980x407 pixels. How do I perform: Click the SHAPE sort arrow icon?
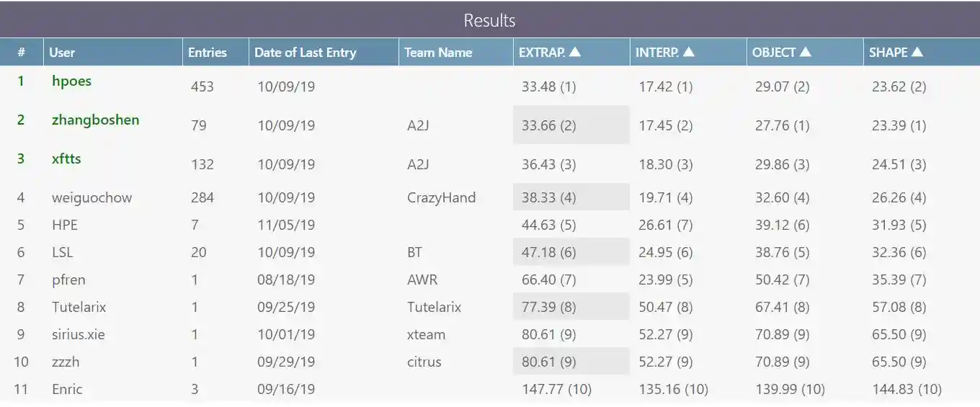click(917, 52)
